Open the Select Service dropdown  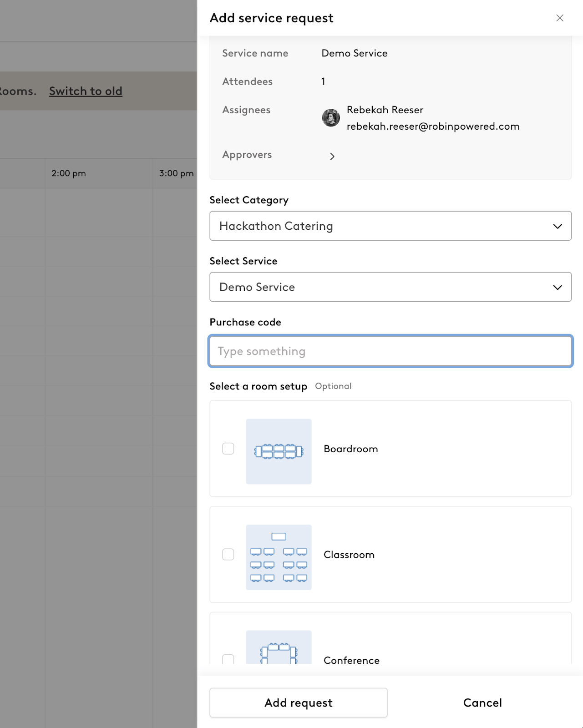(390, 287)
